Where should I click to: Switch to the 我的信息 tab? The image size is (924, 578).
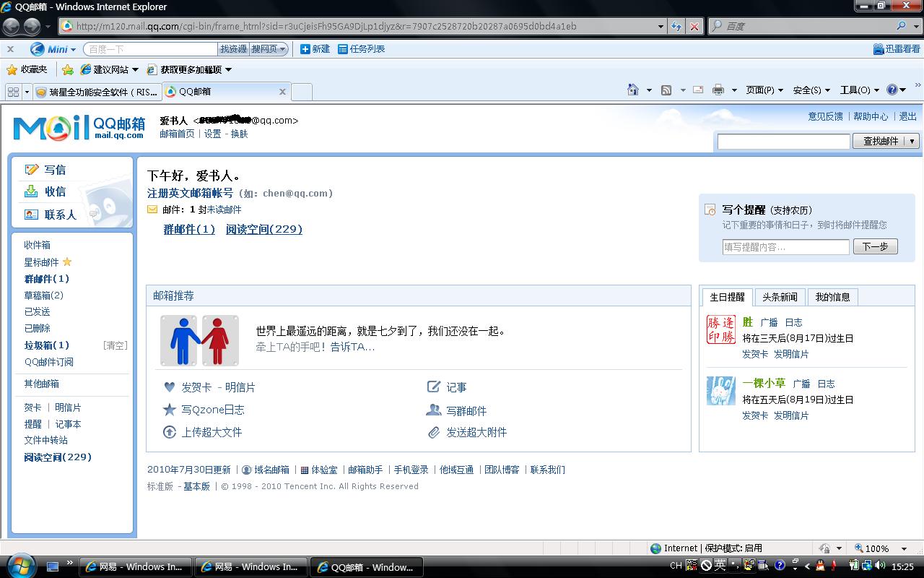point(832,297)
